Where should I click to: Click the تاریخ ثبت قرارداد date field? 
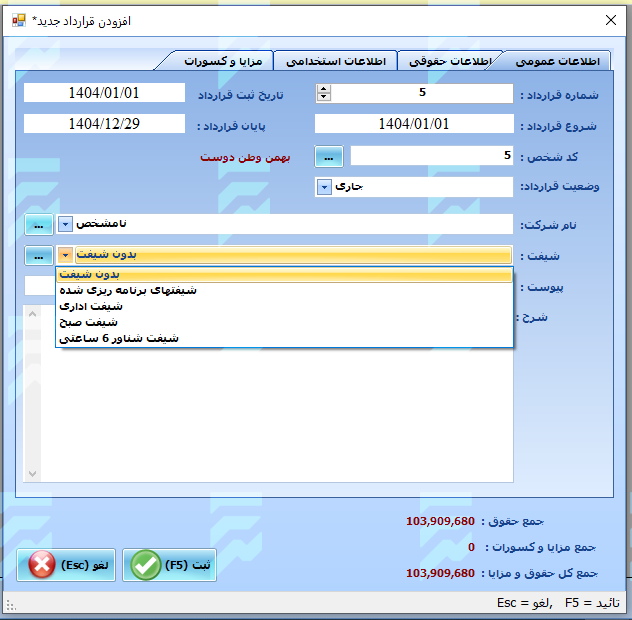point(104,93)
